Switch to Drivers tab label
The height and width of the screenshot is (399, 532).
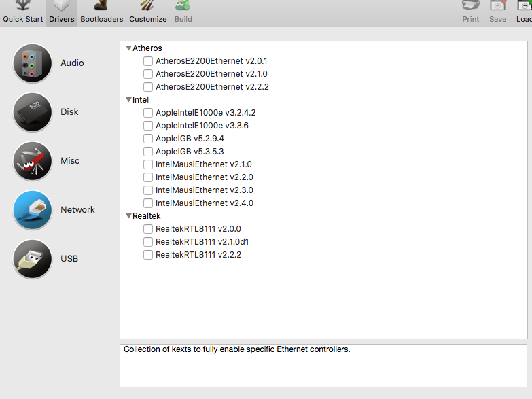(x=61, y=19)
